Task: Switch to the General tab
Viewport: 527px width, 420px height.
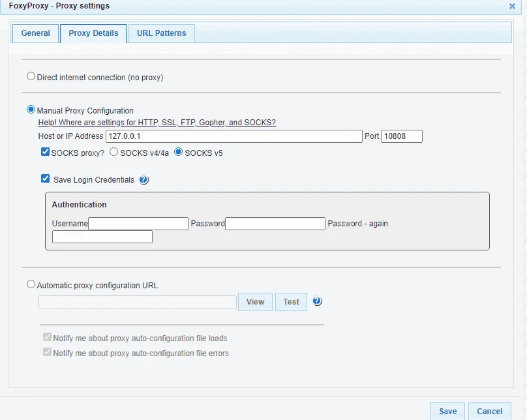Action: [35, 33]
